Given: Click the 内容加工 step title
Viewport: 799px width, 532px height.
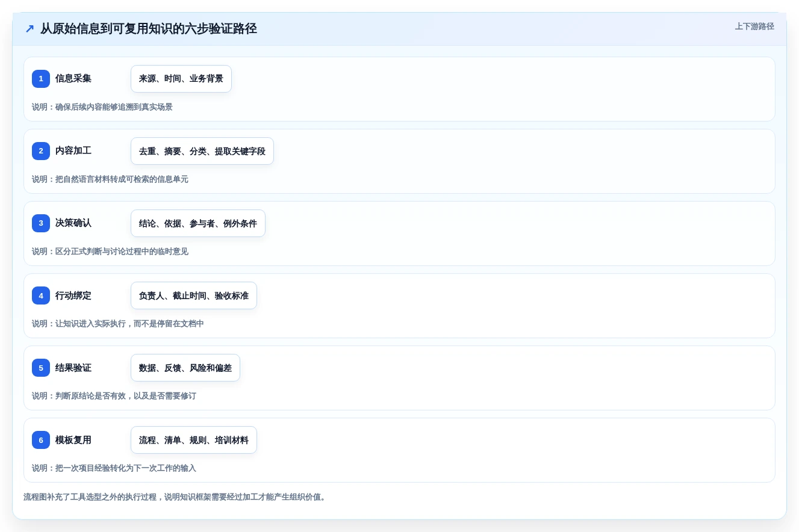Looking at the screenshot, I should coord(73,151).
